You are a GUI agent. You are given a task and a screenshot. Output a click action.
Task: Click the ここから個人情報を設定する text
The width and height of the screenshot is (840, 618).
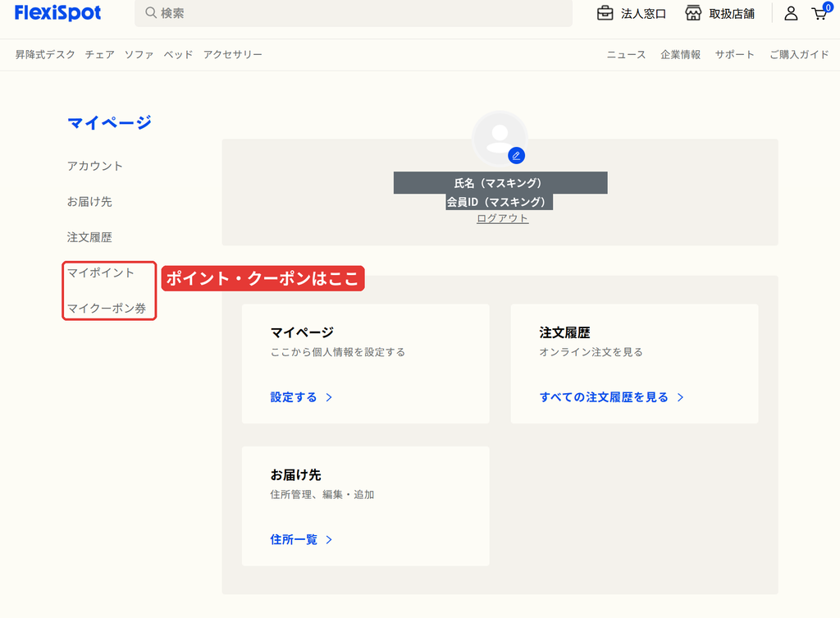(x=337, y=352)
